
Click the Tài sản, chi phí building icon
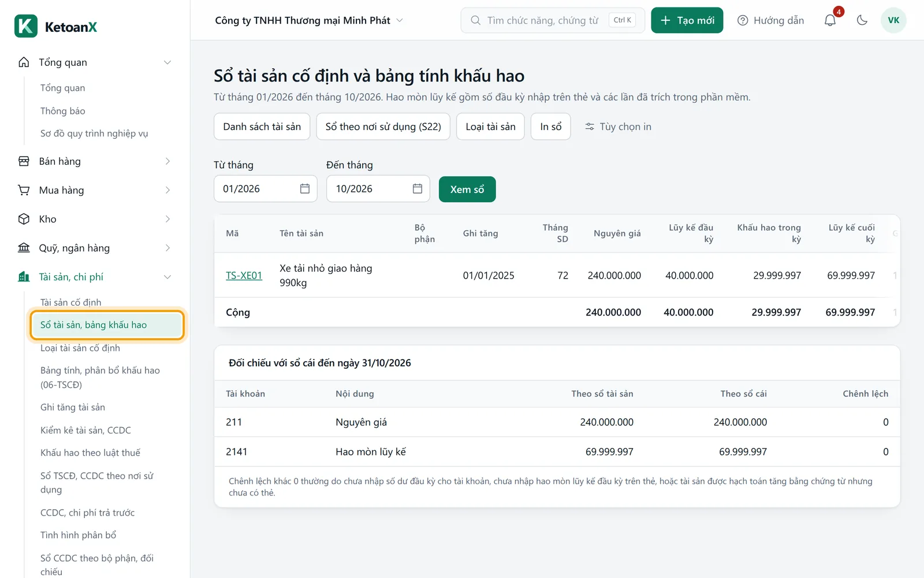24,277
